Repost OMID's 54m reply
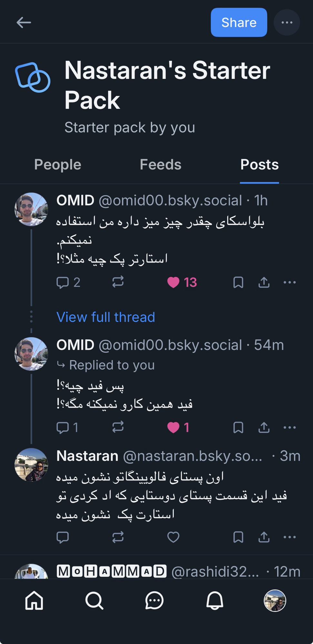The height and width of the screenshot is (644, 313). point(118,427)
